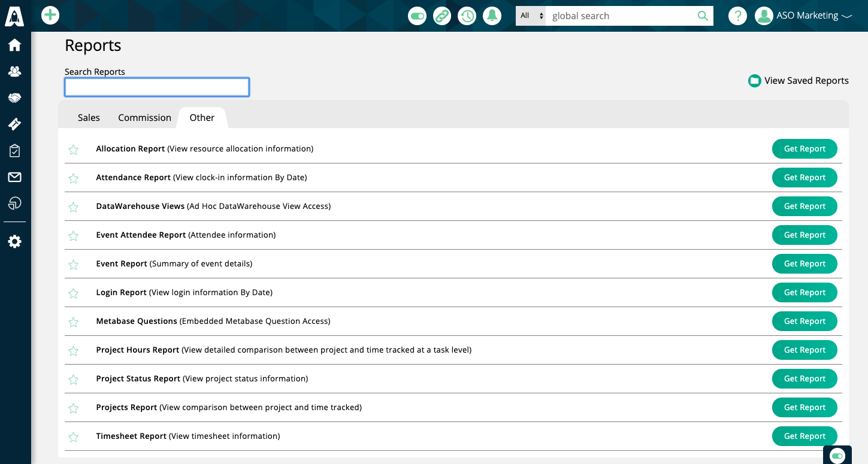Screen dimensions: 868x464
Task: Click the Search Reports input field
Action: point(157,87)
